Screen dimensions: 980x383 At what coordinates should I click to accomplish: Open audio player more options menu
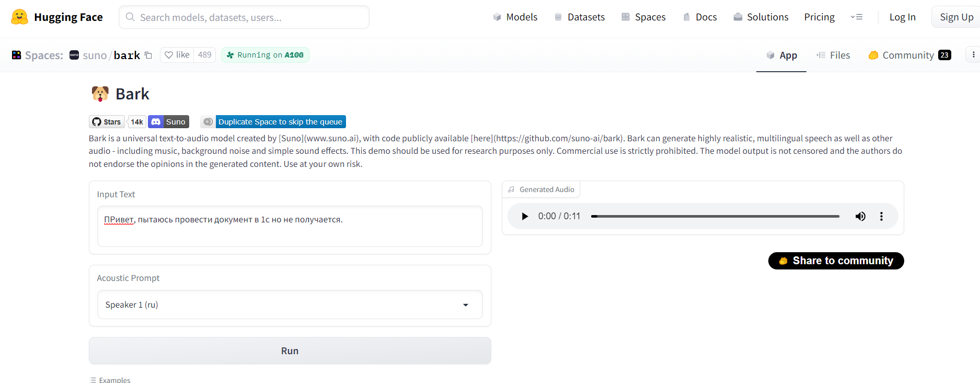(881, 217)
